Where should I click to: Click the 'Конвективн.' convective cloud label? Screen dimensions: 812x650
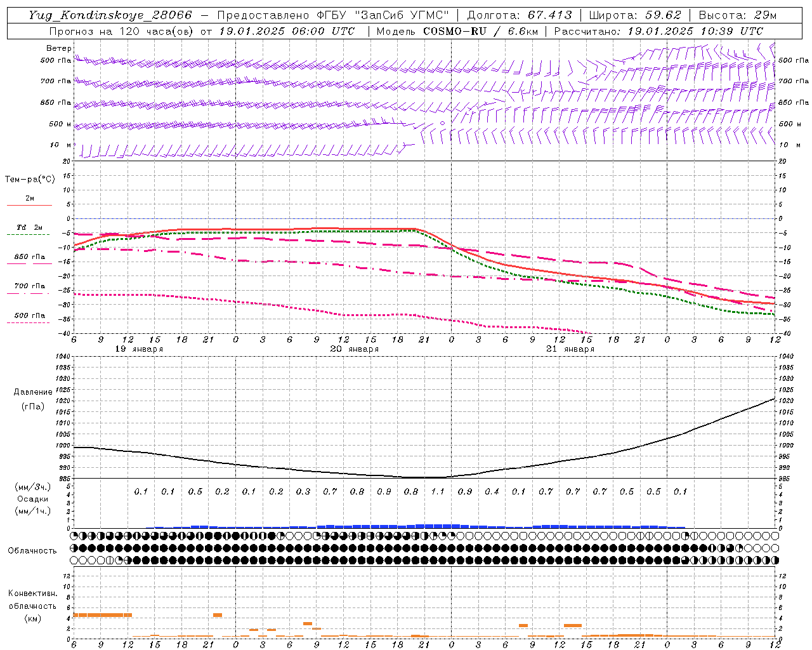[x=33, y=594]
